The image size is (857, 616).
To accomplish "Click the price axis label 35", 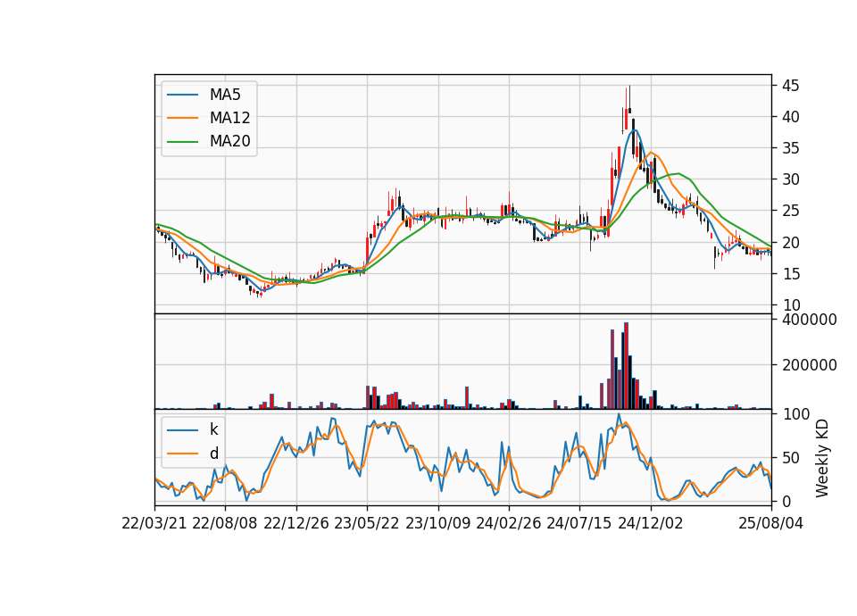I will click(790, 148).
